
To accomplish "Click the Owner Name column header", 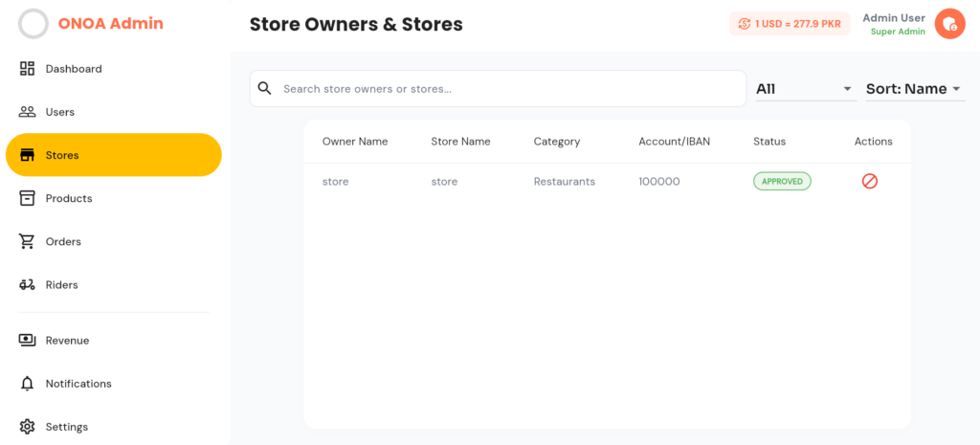I will pyautogui.click(x=355, y=142).
